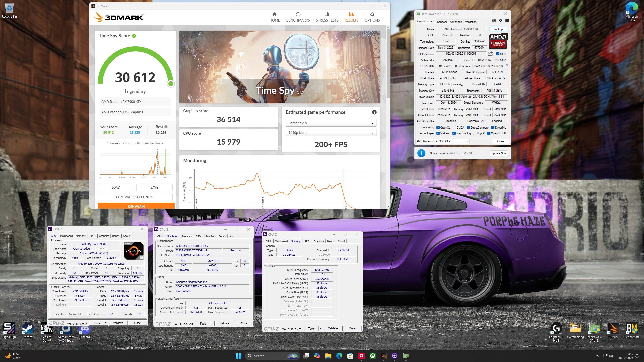Open the 3DMark Home page icon
This screenshot has width=644, height=362.
[x=274, y=14]
